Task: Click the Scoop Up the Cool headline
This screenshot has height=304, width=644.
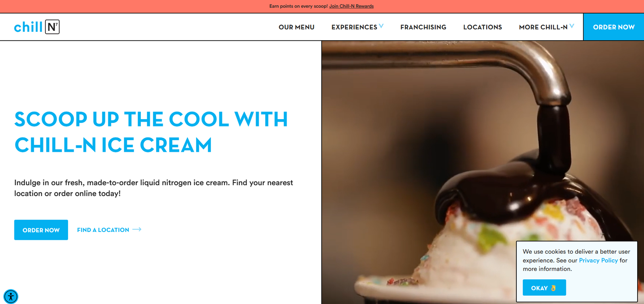Action: [x=151, y=132]
